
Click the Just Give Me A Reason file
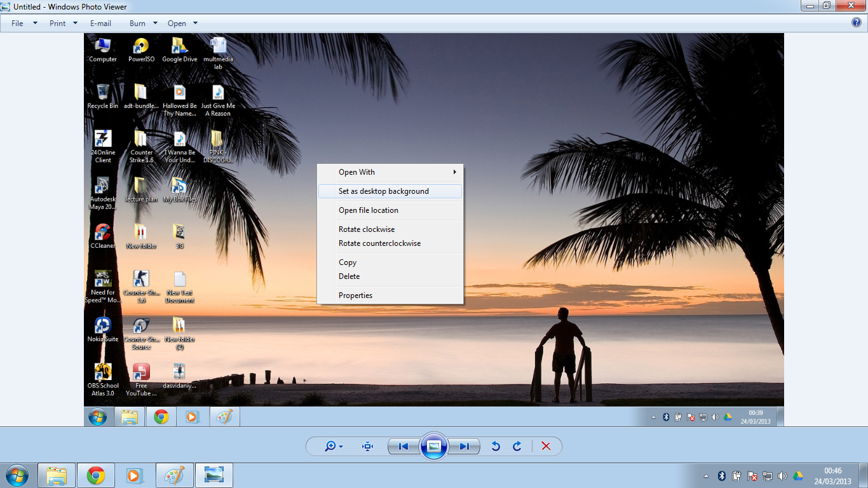pyautogui.click(x=218, y=100)
